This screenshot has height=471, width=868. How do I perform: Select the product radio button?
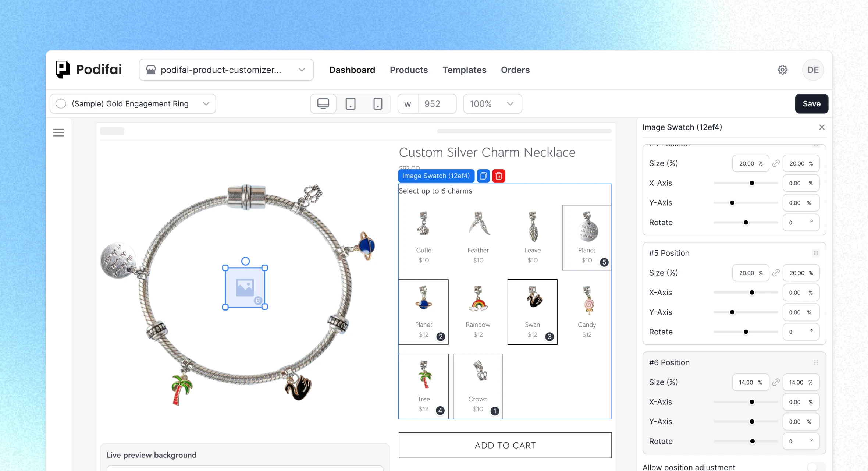(61, 103)
